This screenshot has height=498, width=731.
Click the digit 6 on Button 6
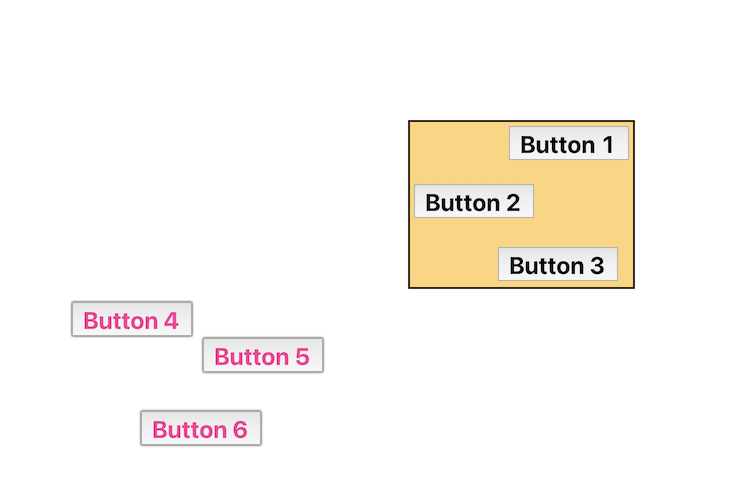239,429
